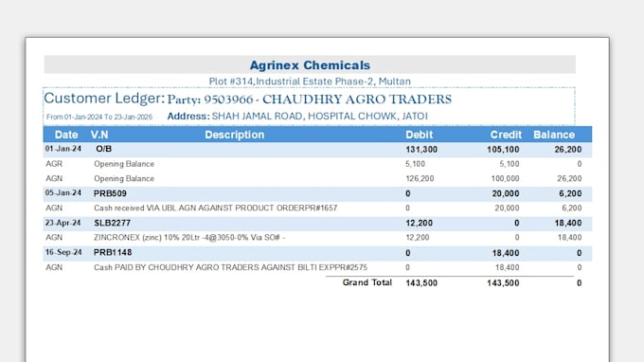The image size is (644, 362).
Task: Click the Cash received VIA UBL AGN description
Action: 216,208
